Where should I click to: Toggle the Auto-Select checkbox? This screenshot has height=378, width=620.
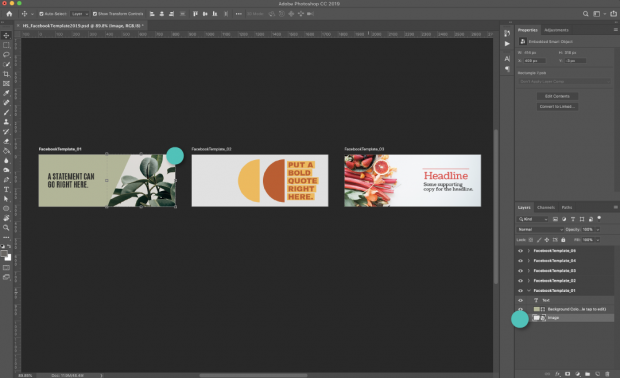click(41, 14)
